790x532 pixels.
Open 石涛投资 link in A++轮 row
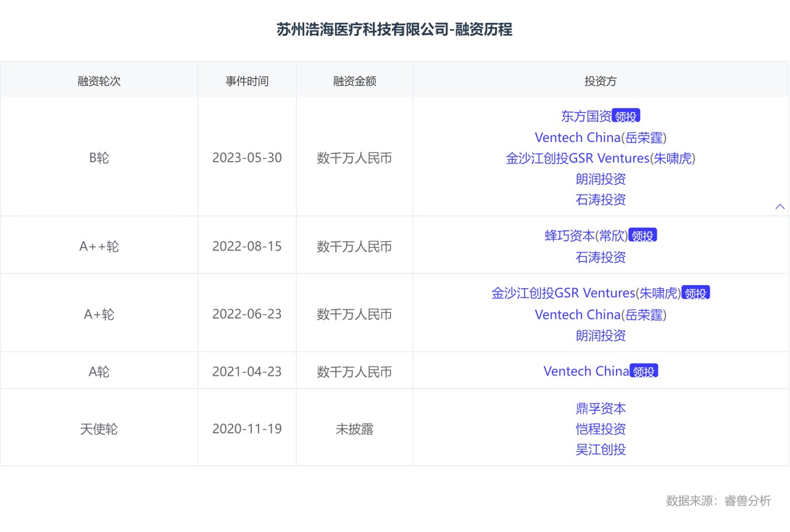601,257
